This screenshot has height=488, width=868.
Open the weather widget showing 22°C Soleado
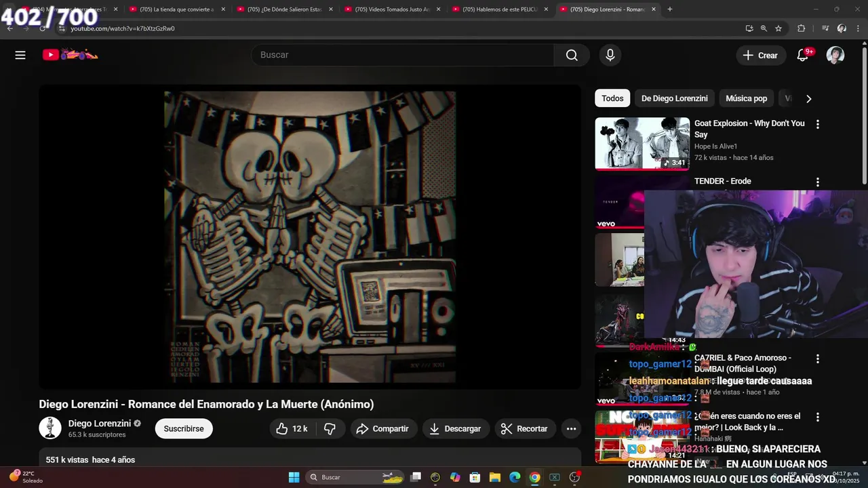[x=26, y=477]
